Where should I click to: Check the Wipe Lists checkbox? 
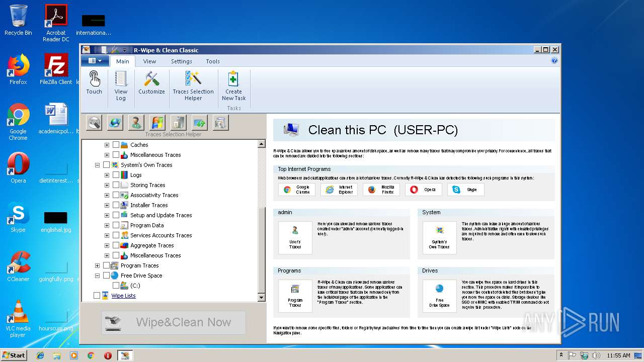click(97, 296)
